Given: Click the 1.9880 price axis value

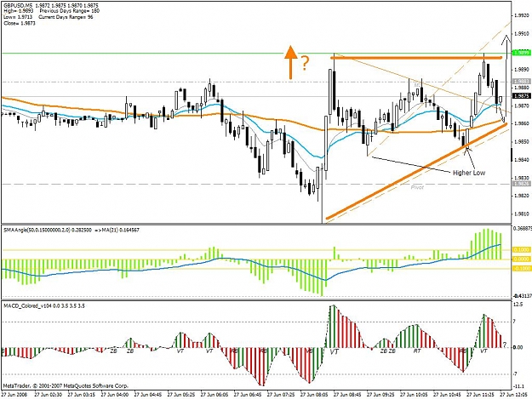Looking at the screenshot, I should [x=522, y=88].
